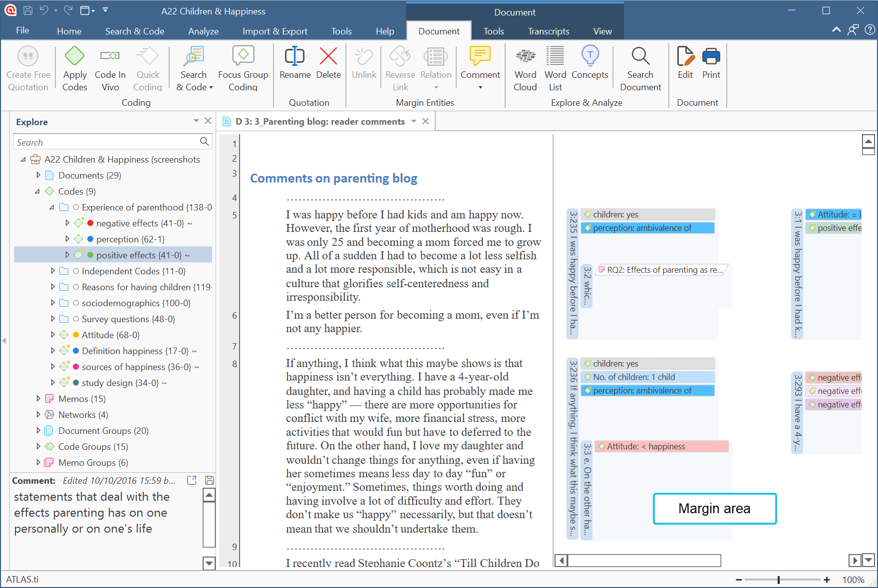The image size is (878, 588).
Task: Open the document tab dropdown arrow
Action: click(414, 121)
